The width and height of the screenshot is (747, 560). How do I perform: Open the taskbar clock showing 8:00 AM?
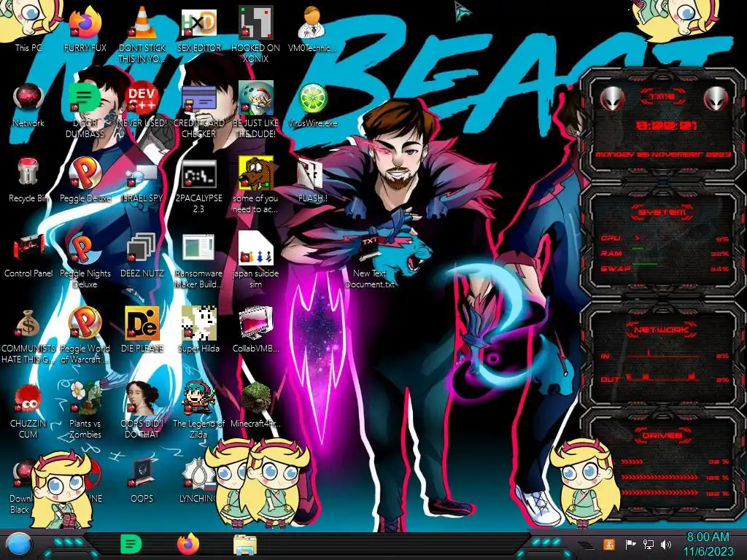[708, 545]
